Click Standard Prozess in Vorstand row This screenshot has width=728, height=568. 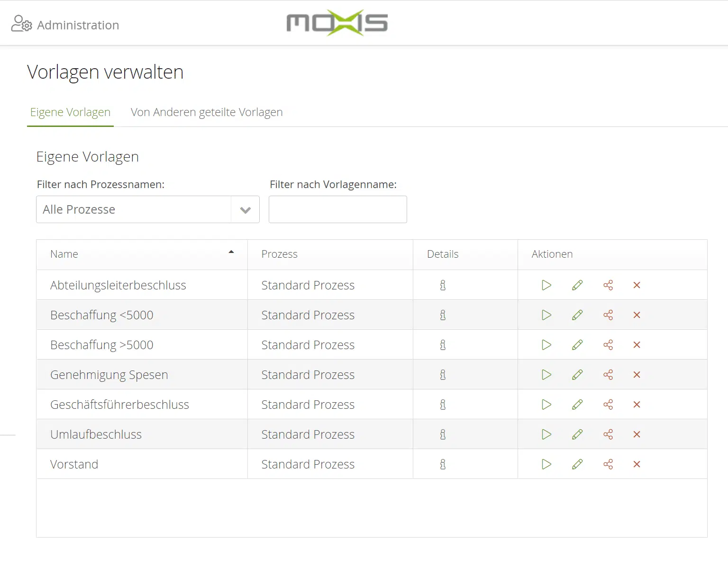pyautogui.click(x=308, y=464)
